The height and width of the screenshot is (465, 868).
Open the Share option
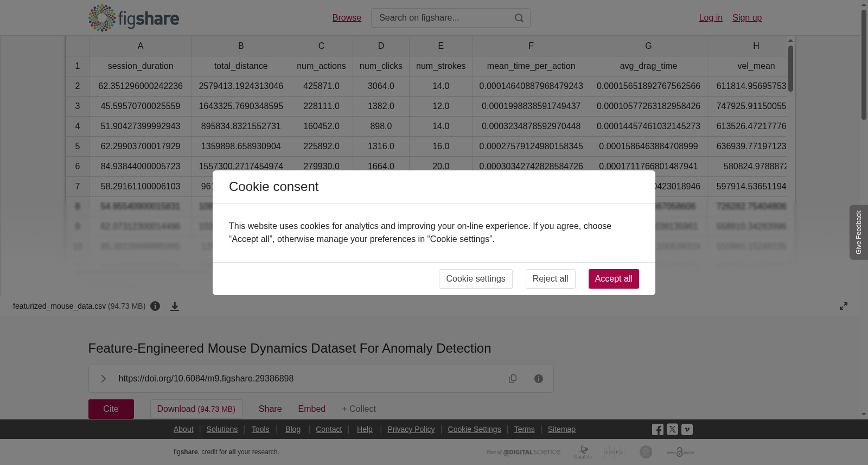[270, 409]
